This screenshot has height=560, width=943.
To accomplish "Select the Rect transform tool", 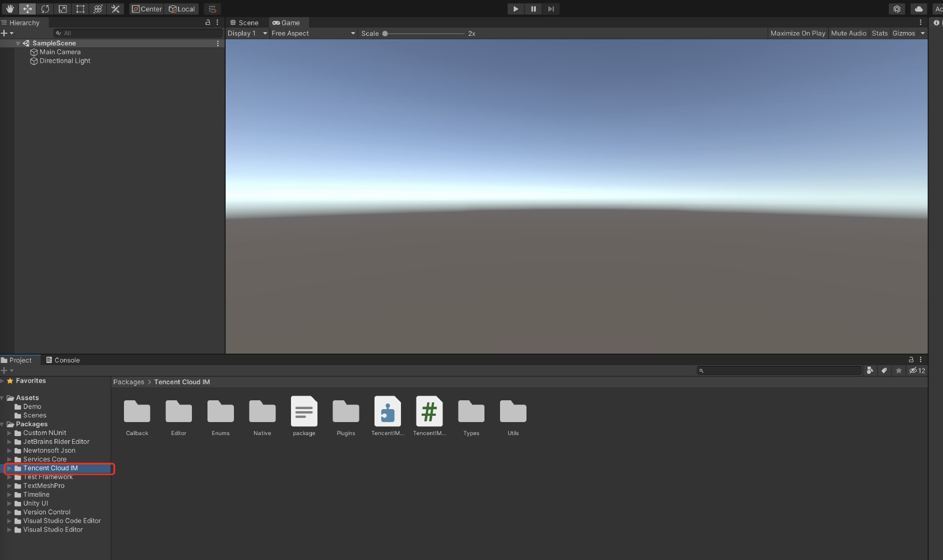I will pos(80,9).
